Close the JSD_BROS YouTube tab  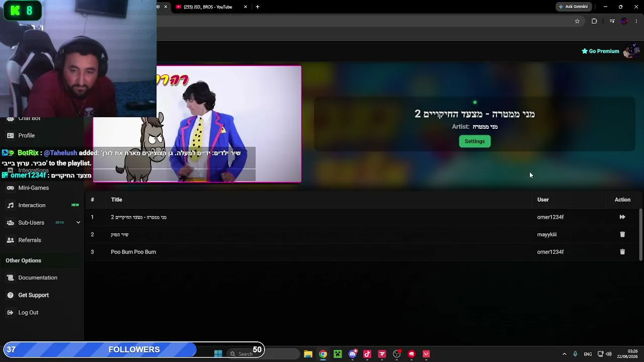click(246, 7)
